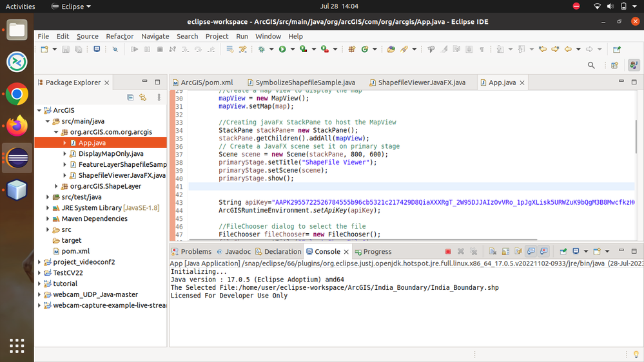Toggle Show Console on standard output change
This screenshot has width=644, height=362.
click(531, 251)
